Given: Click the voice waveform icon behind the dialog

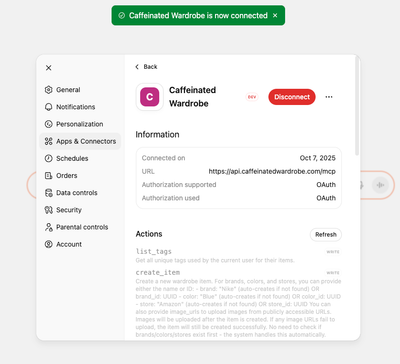Looking at the screenshot, I should 380,185.
